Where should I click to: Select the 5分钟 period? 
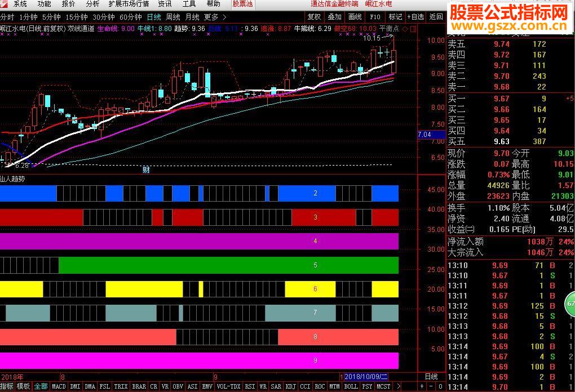51,17
